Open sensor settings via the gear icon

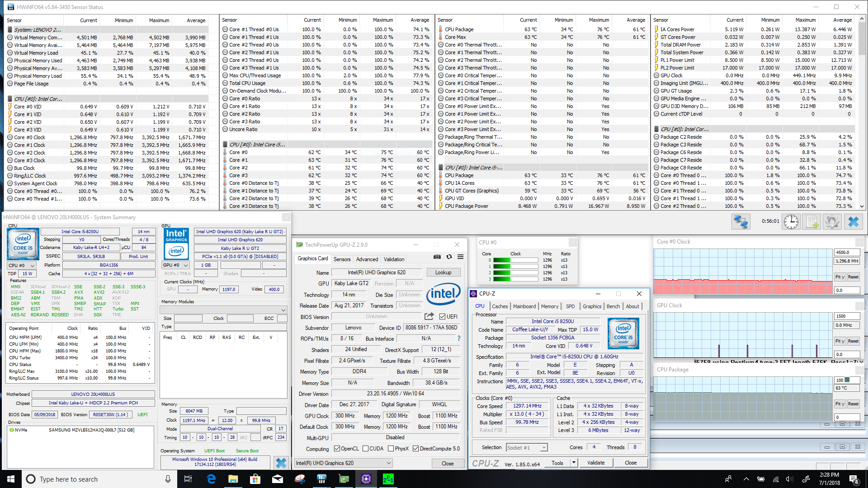832,222
